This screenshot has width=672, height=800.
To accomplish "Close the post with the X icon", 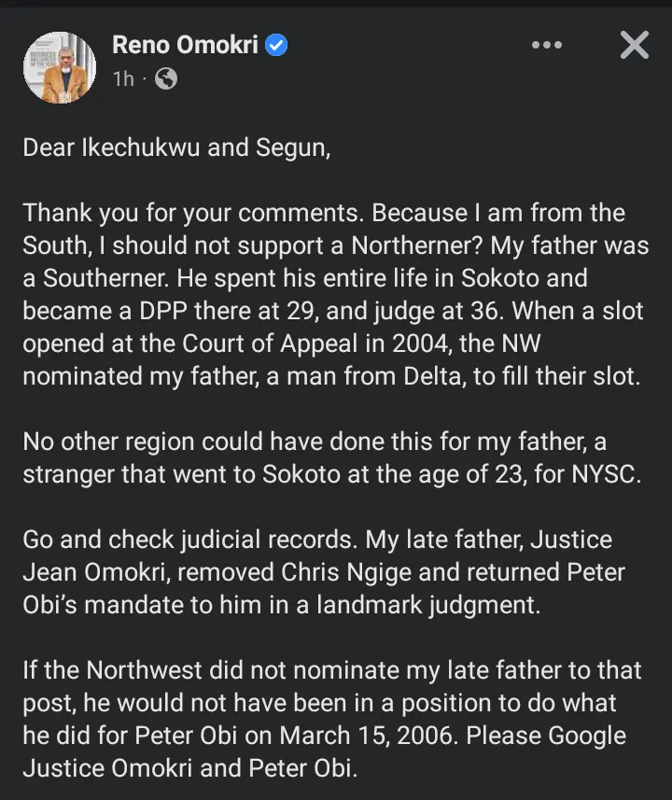I will tap(635, 45).
